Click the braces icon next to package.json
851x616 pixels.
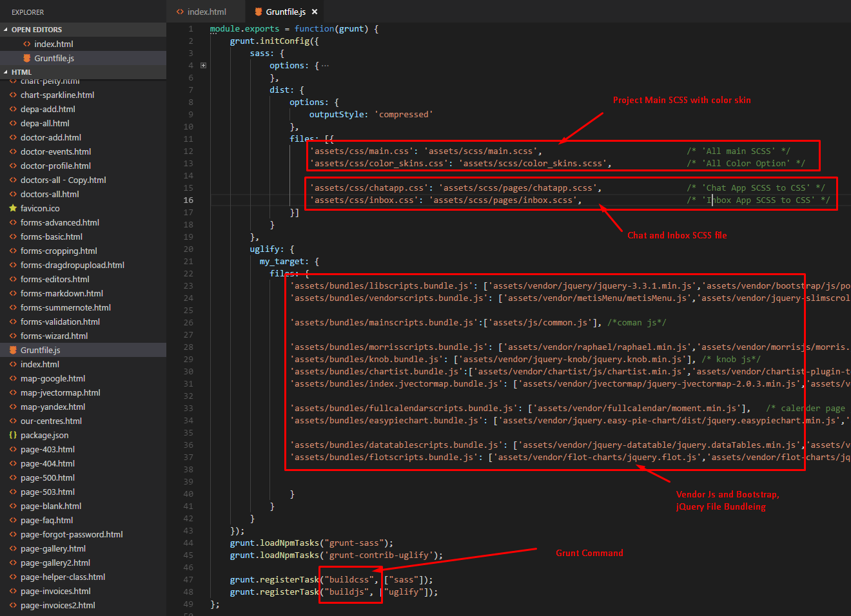coord(13,435)
